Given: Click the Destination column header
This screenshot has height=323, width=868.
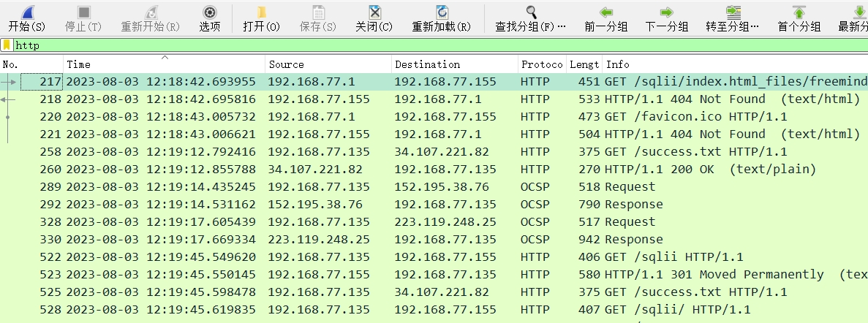Looking at the screenshot, I should (x=455, y=64).
